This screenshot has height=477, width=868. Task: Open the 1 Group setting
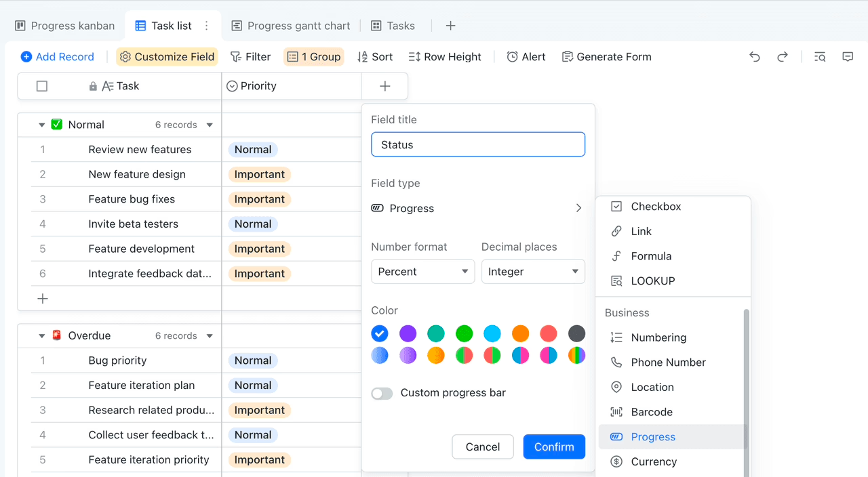[x=314, y=57]
